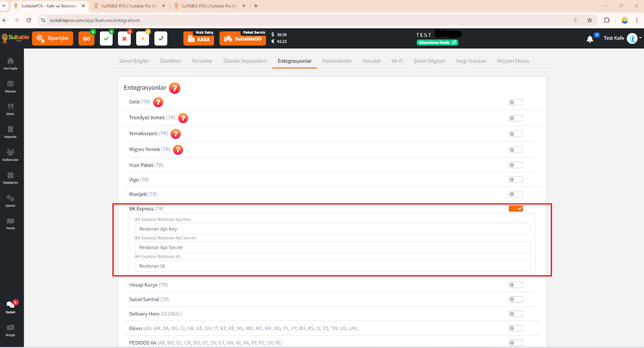Screen dimensions: 644x348
Task: Open a new browser tab
Action: click(256, 6)
